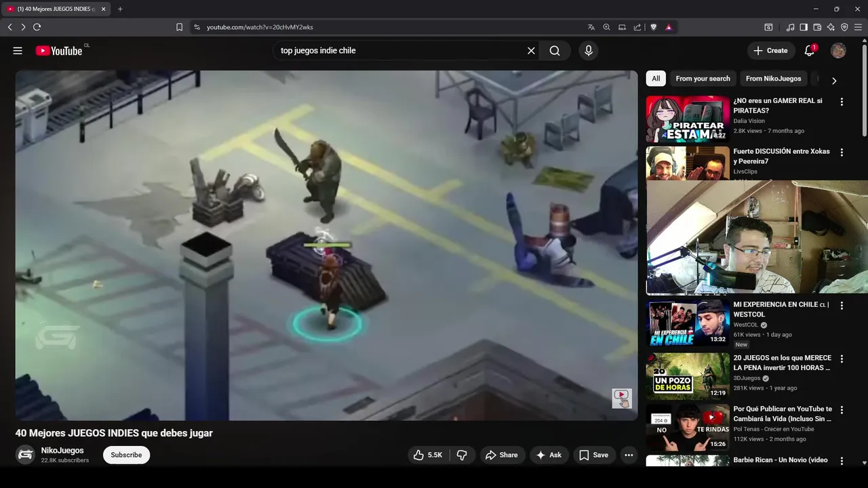Open options for MI EXPERIENCIA EN CHILE video
This screenshot has height=488, width=868.
tap(842, 306)
